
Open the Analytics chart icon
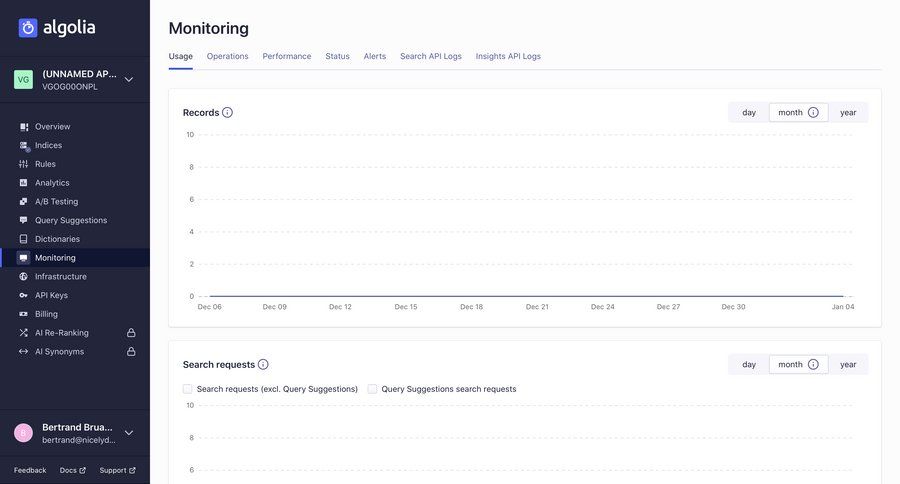24,183
